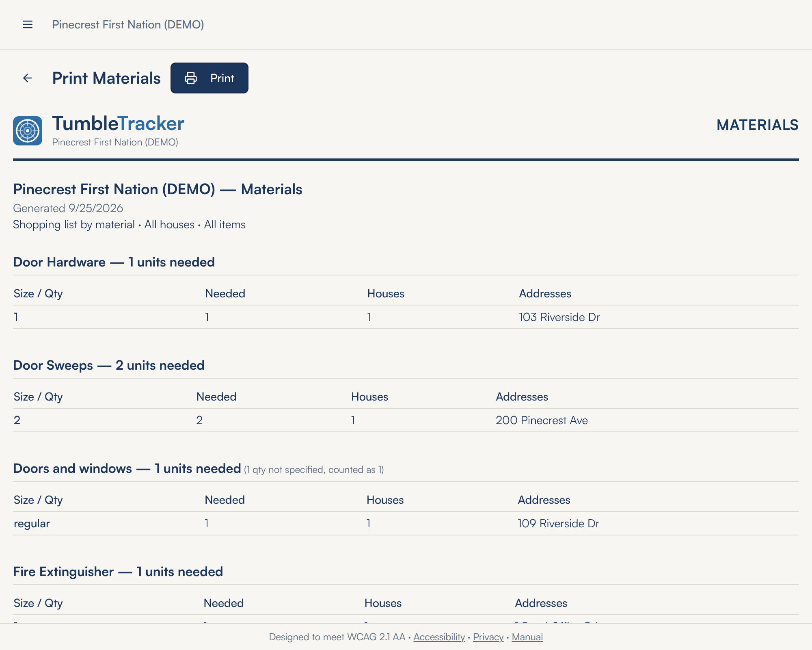Select the Generated 9/25/2026 text
This screenshot has width=812, height=650.
pyautogui.click(x=68, y=208)
